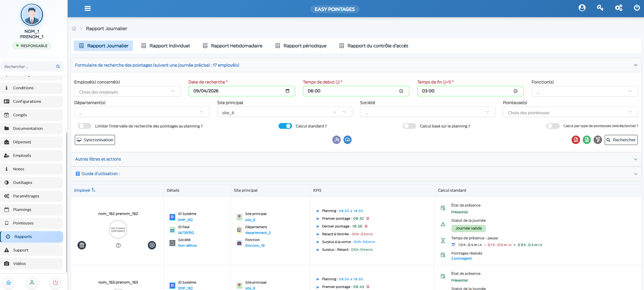The image size is (644, 290).
Task: Open Pointeuses in sidebar menu
Action: pyautogui.click(x=32, y=223)
